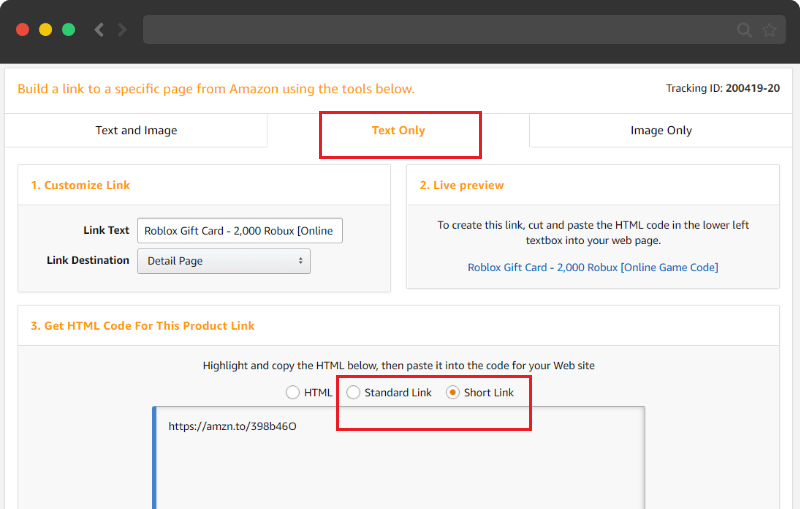Click 'Build a link to a specific page' heading
The image size is (800, 509).
pos(216,89)
